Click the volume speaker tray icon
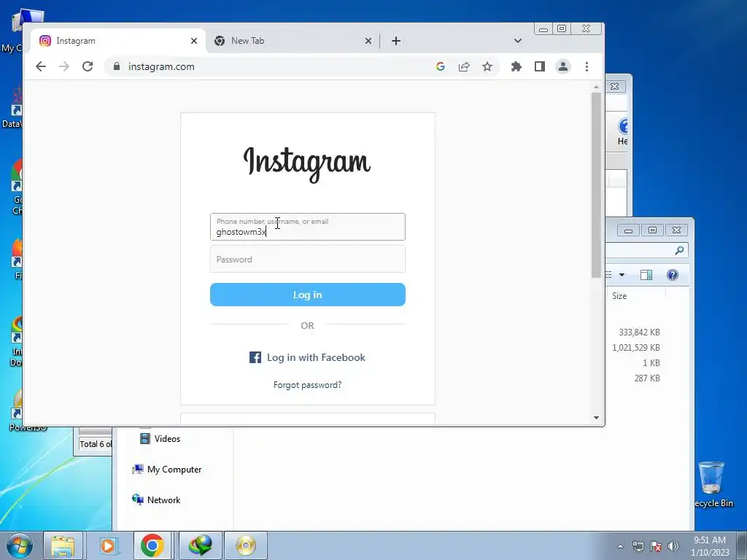This screenshot has width=747, height=560. 673,546
